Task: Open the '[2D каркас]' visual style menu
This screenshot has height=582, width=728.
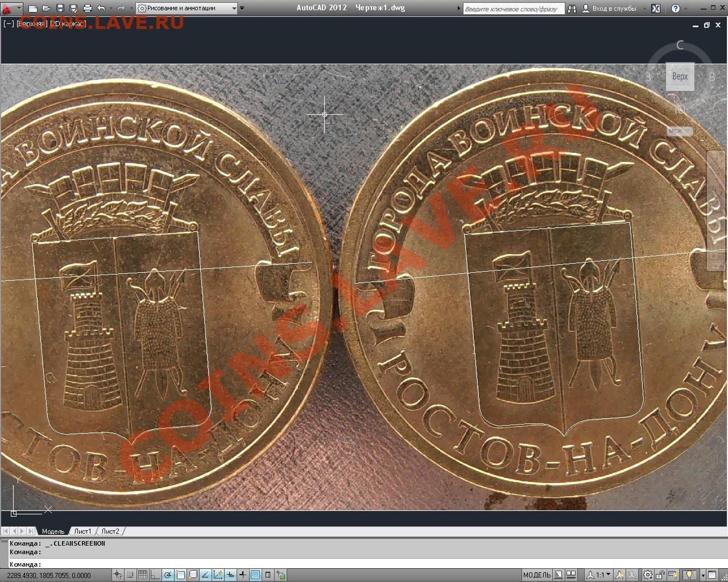Action: (68, 24)
